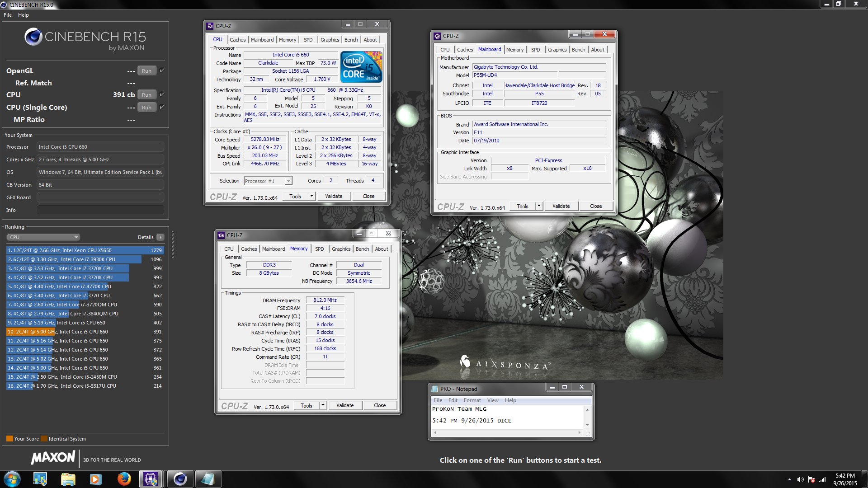Click the network signal icon in the tray
Viewport: 868px width, 488px height.
(x=822, y=479)
